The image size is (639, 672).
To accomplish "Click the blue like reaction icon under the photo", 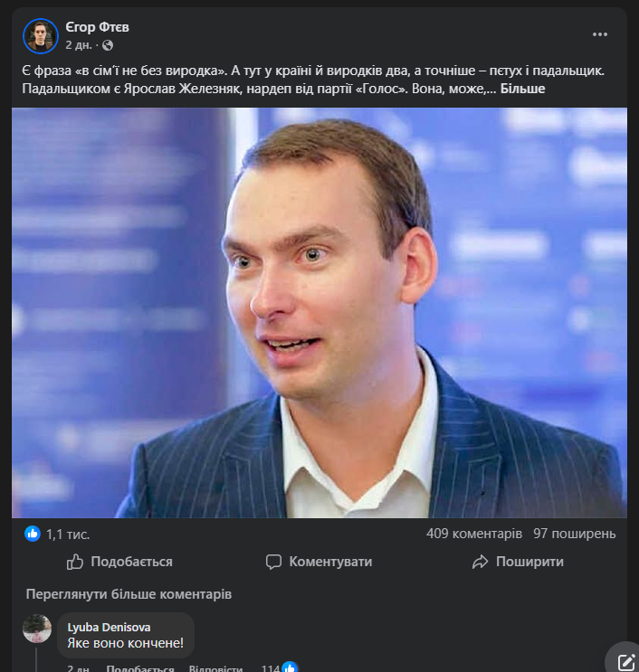I will tap(33, 534).
